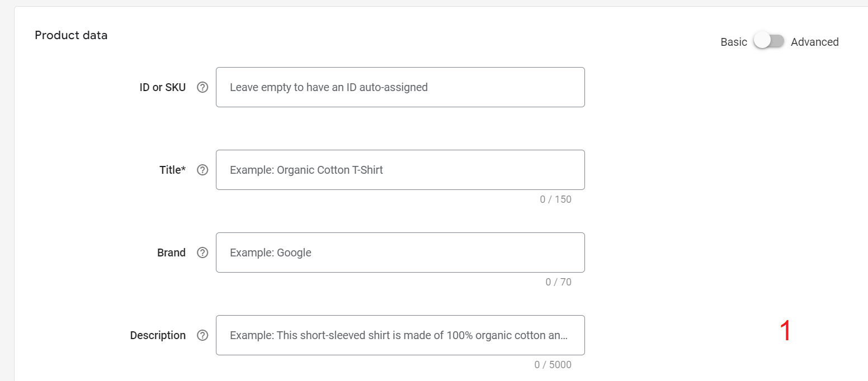Focus the Brand input box
868x381 pixels.
click(400, 253)
